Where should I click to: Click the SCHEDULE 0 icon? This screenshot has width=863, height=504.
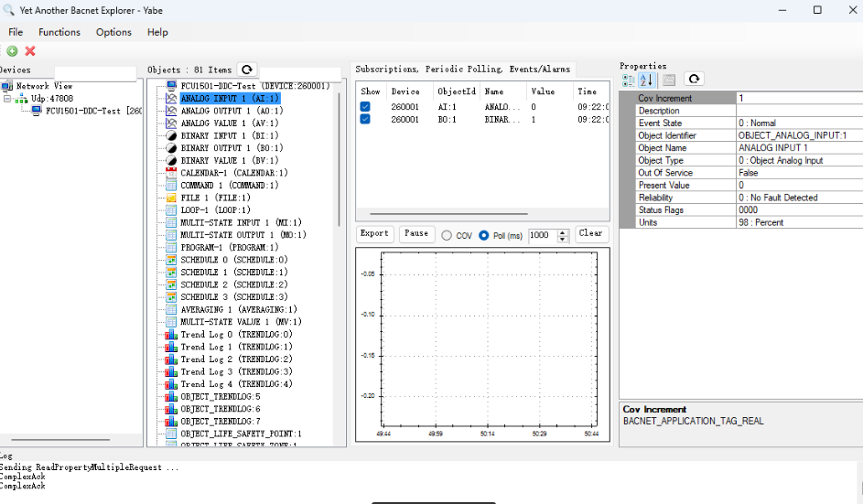coord(171,260)
